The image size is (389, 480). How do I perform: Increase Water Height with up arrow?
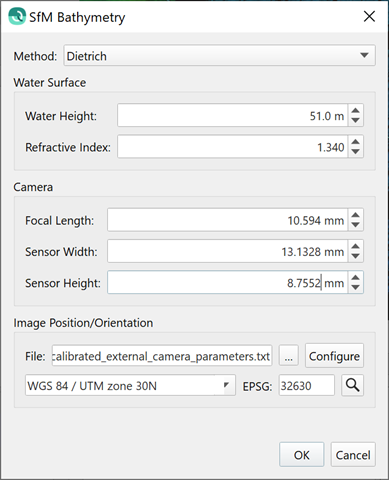tap(356, 111)
